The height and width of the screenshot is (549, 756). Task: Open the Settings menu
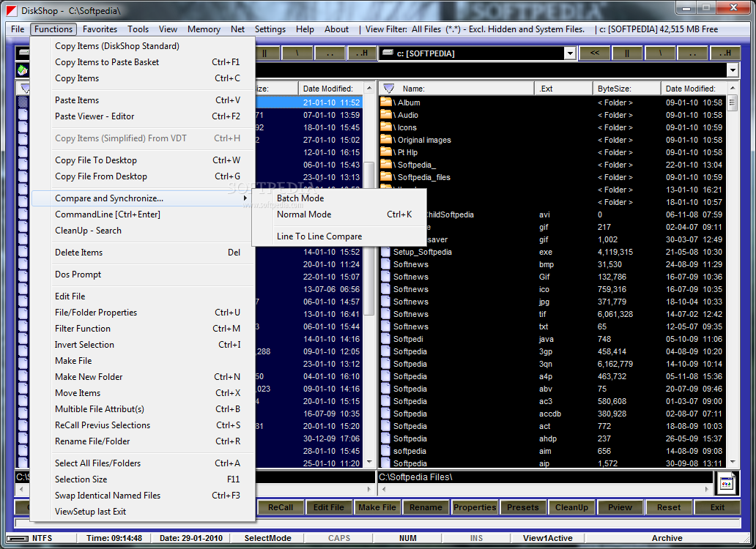tap(270, 29)
